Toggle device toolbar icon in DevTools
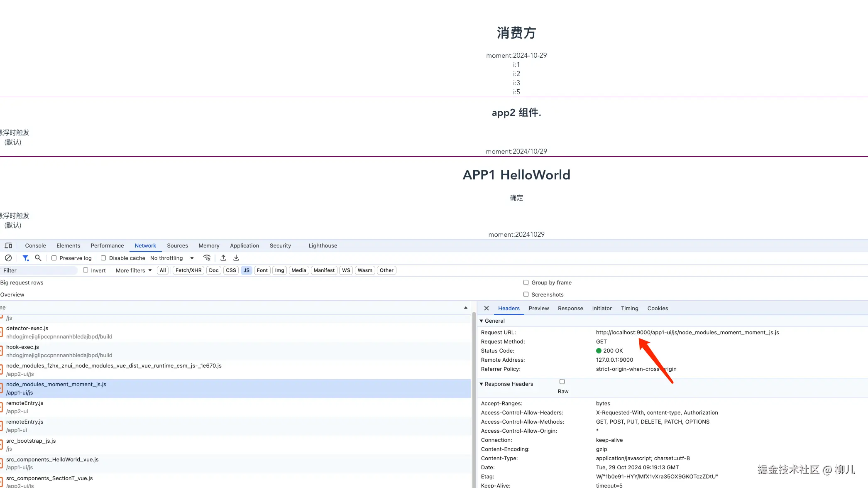This screenshot has width=868, height=488. coord(8,245)
